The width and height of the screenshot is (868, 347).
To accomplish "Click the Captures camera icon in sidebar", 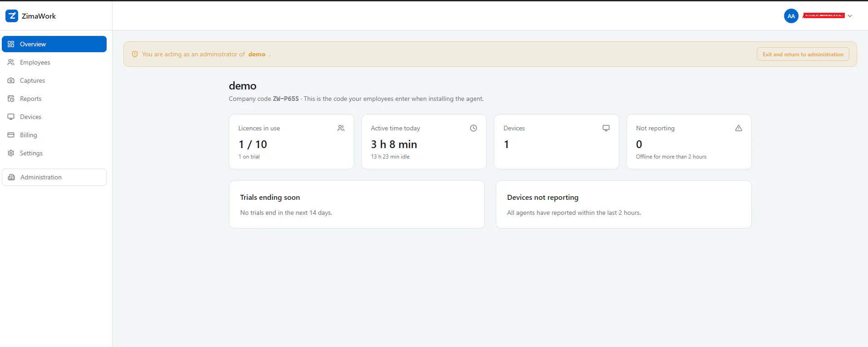I will 11,80.
